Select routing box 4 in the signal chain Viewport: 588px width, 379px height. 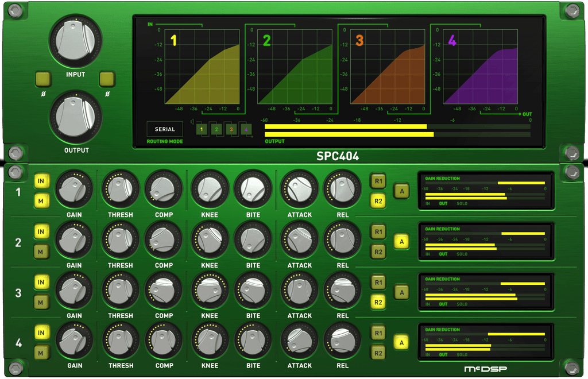pos(246,129)
